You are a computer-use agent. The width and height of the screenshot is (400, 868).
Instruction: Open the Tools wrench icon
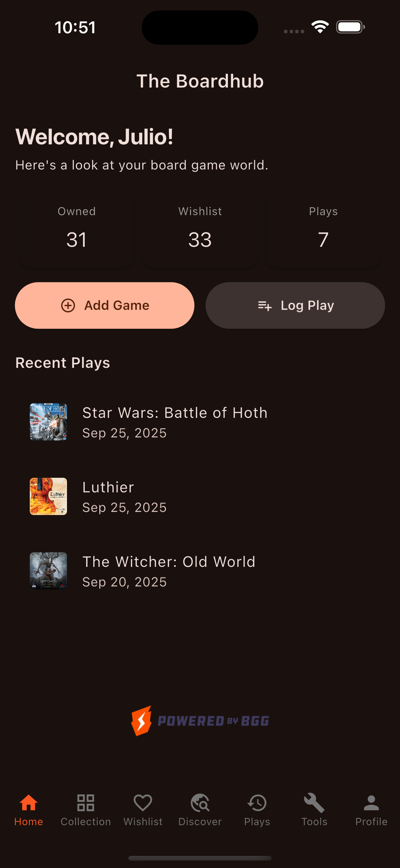tap(314, 802)
